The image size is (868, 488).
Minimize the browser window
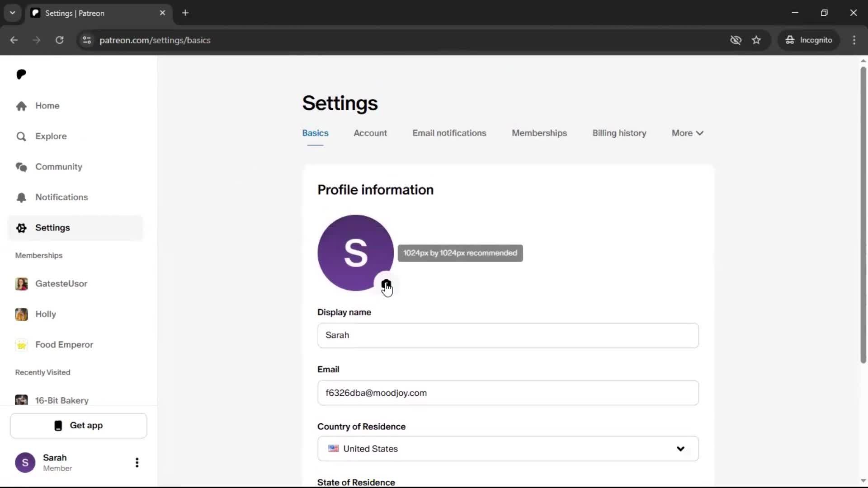click(795, 13)
